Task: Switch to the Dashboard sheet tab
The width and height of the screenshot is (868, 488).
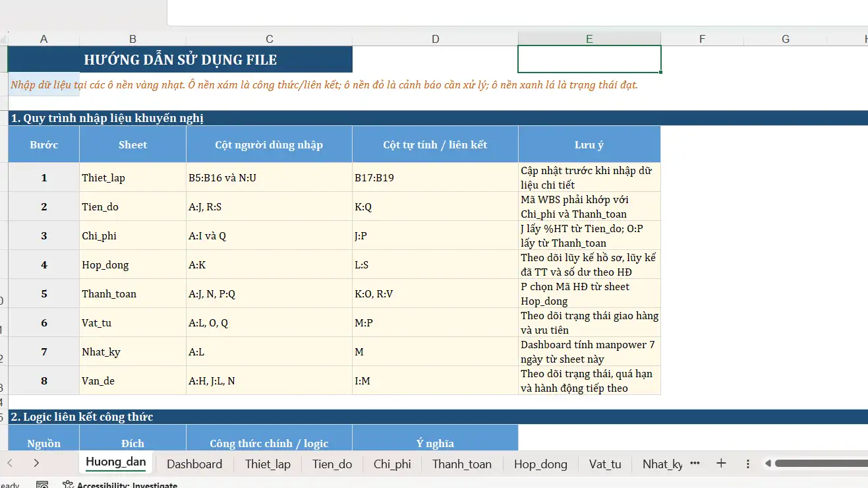Action: pyautogui.click(x=194, y=464)
